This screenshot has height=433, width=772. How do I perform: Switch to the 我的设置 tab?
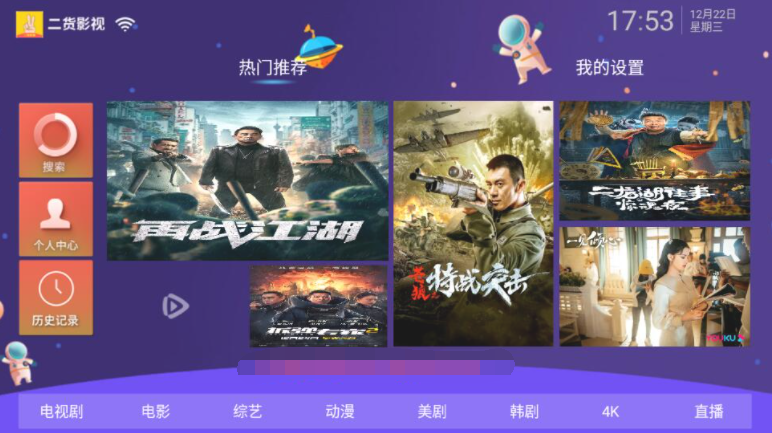coord(610,67)
